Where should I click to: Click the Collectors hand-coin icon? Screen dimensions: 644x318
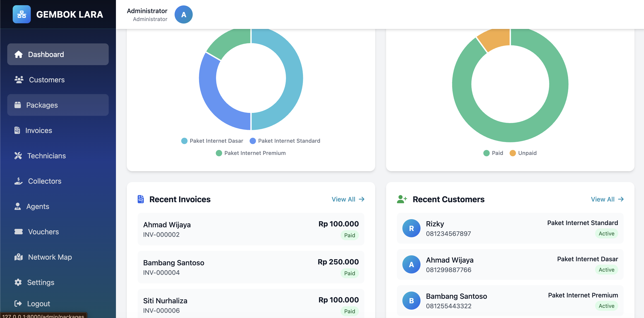click(x=19, y=181)
